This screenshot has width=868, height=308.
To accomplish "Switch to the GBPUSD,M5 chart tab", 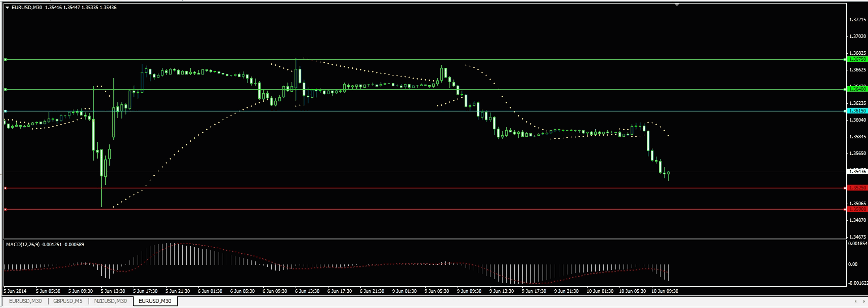I will [68, 301].
